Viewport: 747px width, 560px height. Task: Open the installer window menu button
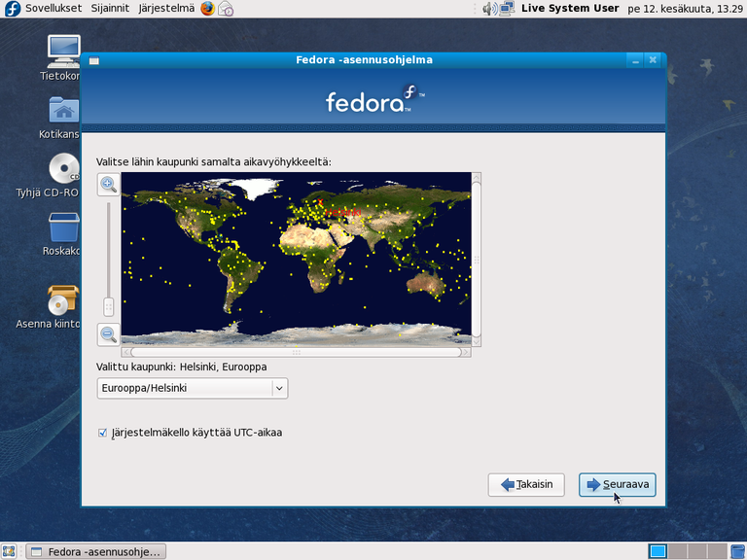pyautogui.click(x=93, y=60)
